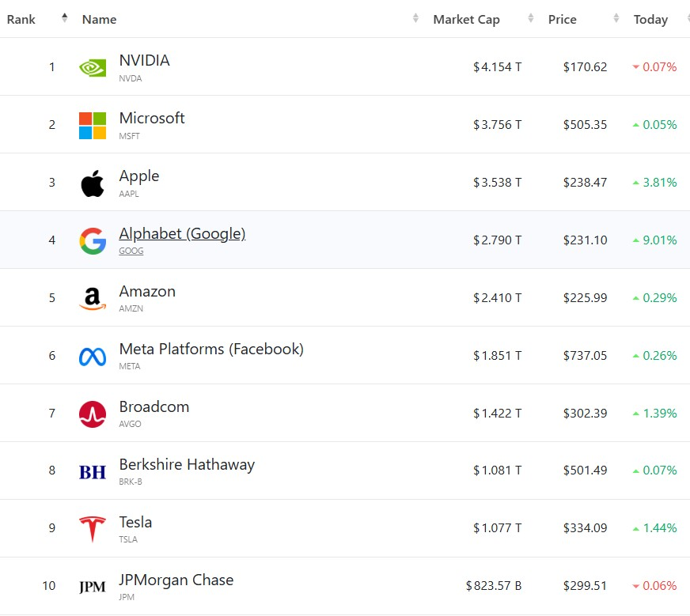The width and height of the screenshot is (690, 616).
Task: Open the Tesla company name link
Action: tap(135, 523)
